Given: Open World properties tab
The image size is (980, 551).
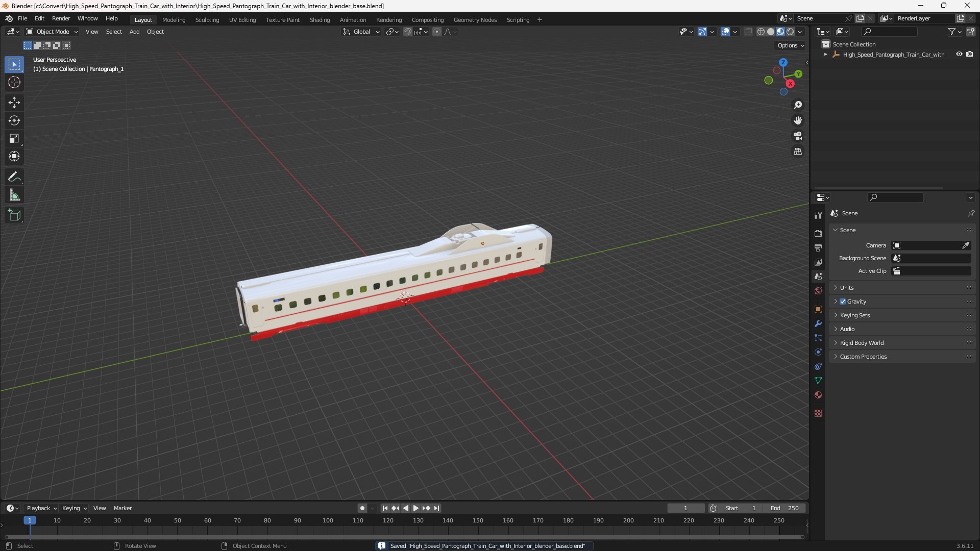Looking at the screenshot, I should tap(818, 291).
